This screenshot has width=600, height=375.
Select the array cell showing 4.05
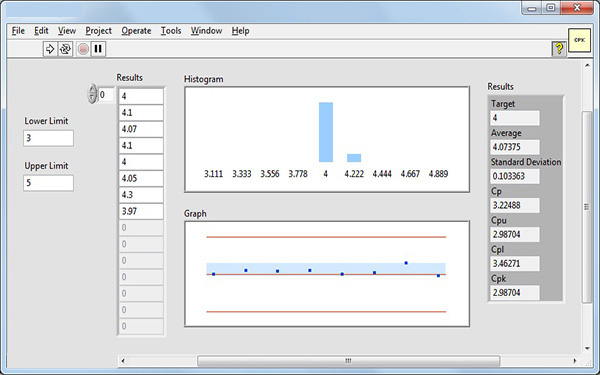click(141, 178)
